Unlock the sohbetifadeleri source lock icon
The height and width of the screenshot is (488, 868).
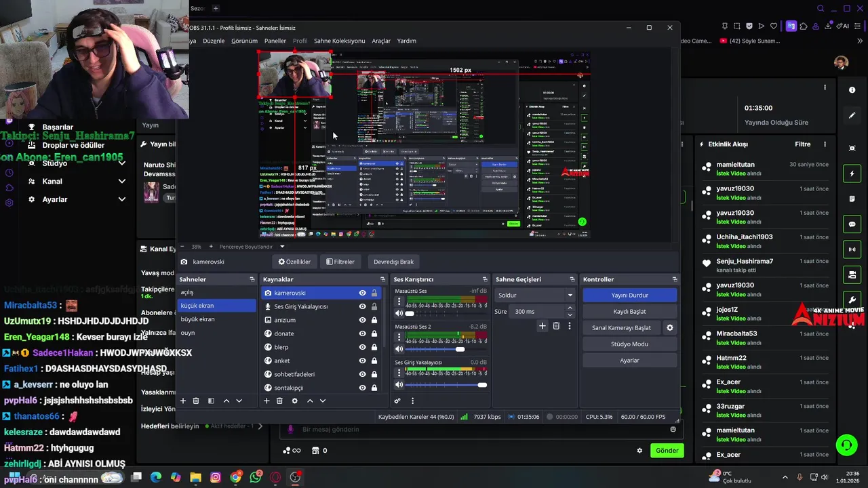pyautogui.click(x=374, y=374)
